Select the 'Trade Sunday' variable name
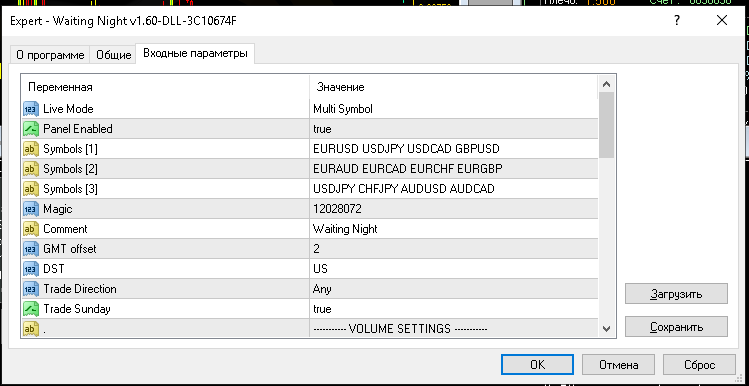 tap(76, 309)
